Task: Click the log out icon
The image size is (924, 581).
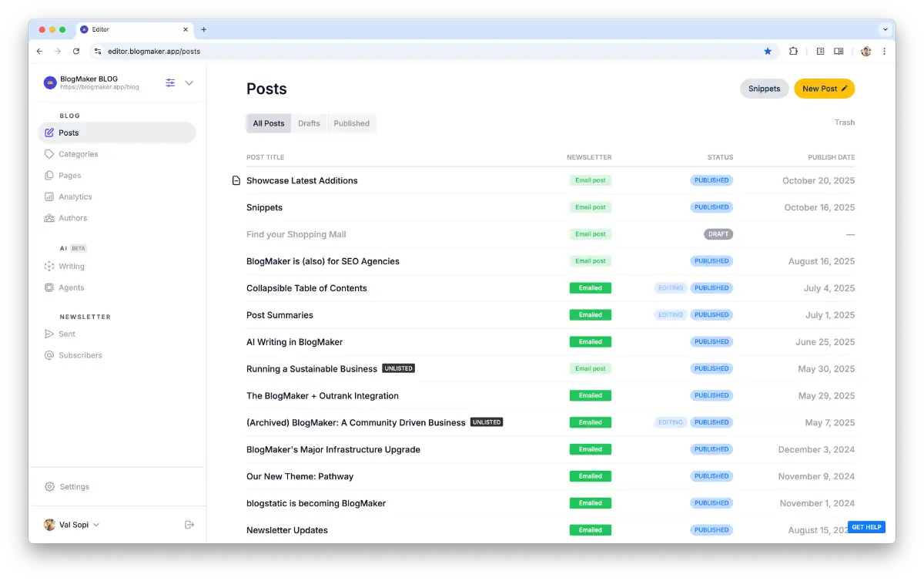Action: click(x=189, y=525)
